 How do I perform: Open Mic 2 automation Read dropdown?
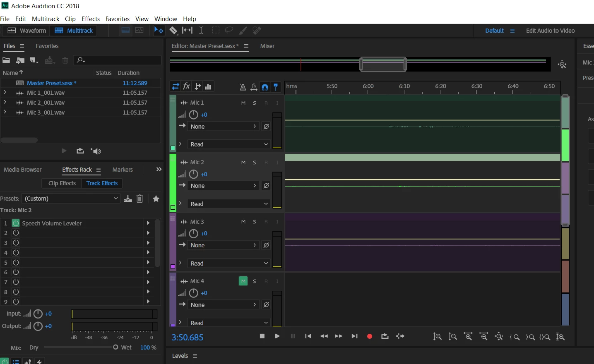(229, 204)
